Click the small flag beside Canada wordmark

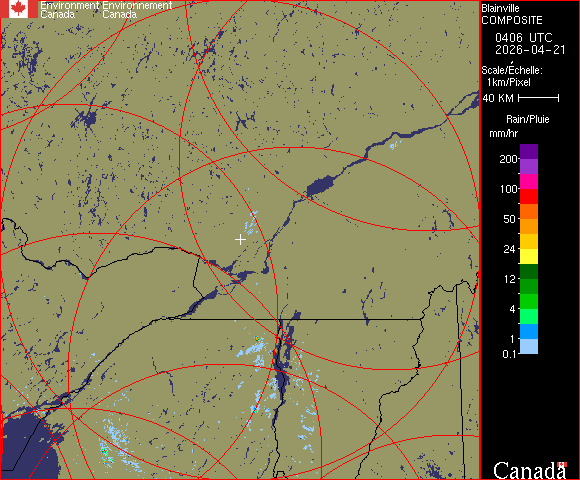(562, 464)
